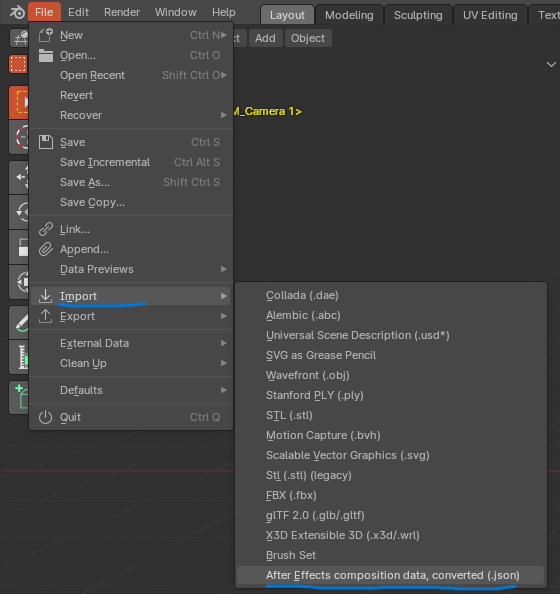This screenshot has height=594, width=560.
Task: Open the Window menu
Action: coord(175,13)
